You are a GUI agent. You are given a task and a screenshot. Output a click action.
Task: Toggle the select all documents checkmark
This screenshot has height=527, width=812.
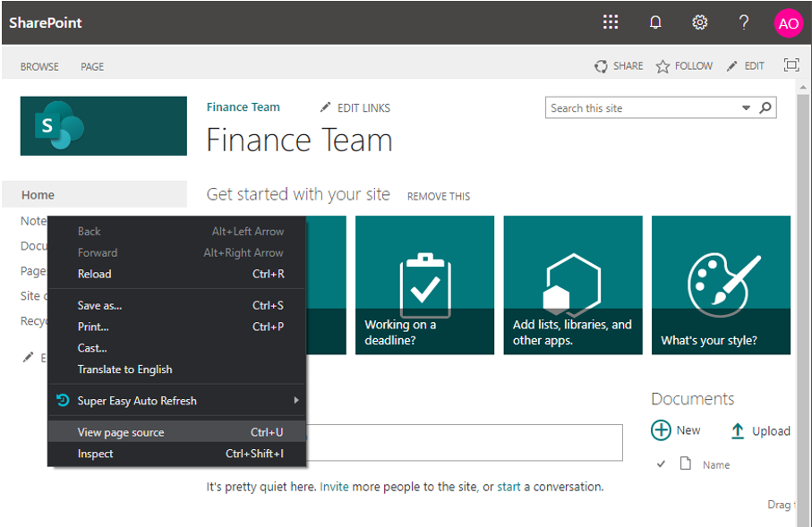coord(661,463)
